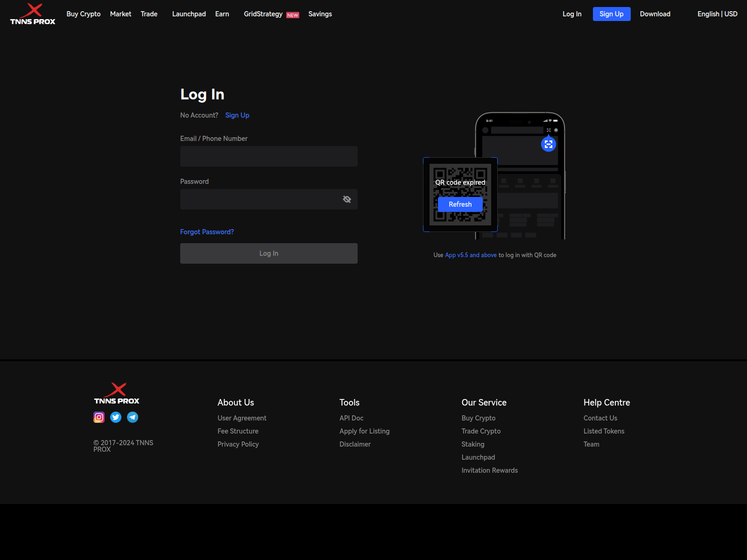Click the blue scan icon on phone illustration
Viewport: 747px width, 560px height.
click(549, 144)
